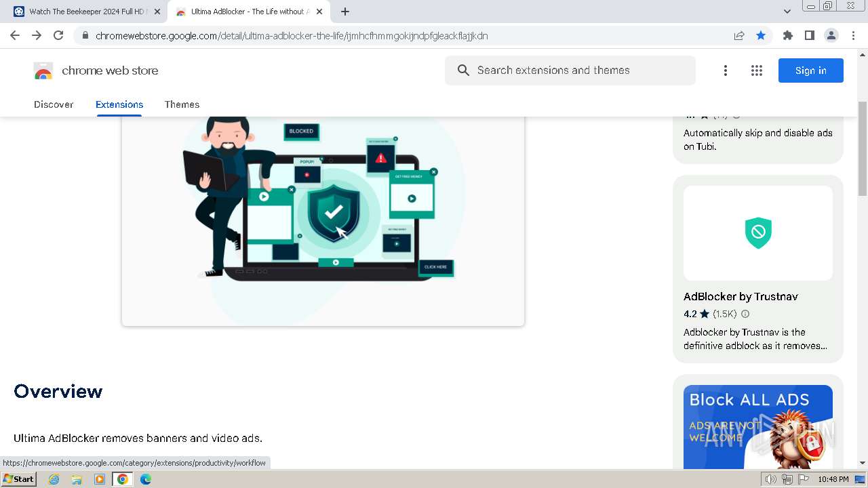Open the Tubi ad skipper card
This screenshot has height=488, width=868.
(758, 139)
